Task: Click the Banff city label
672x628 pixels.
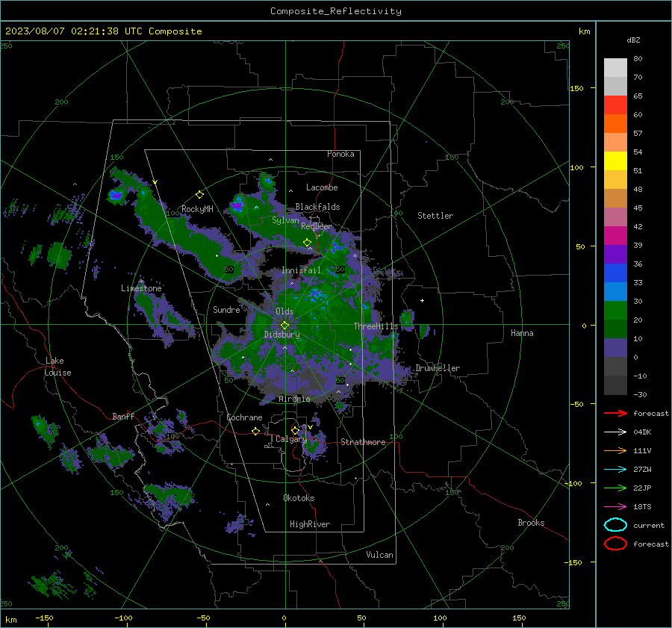Action: point(123,416)
